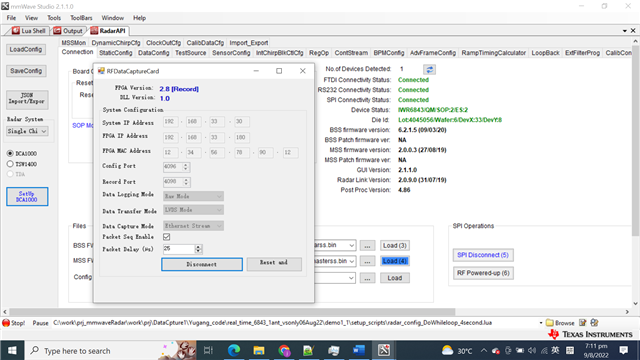Adjust the Packet Delay spinner arrows
640x360 pixels.
[198, 249]
